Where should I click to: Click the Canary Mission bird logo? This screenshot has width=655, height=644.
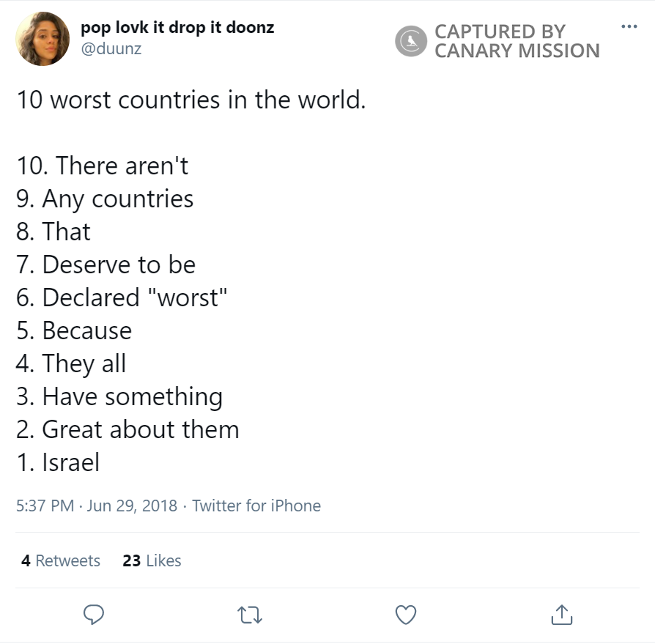410,41
